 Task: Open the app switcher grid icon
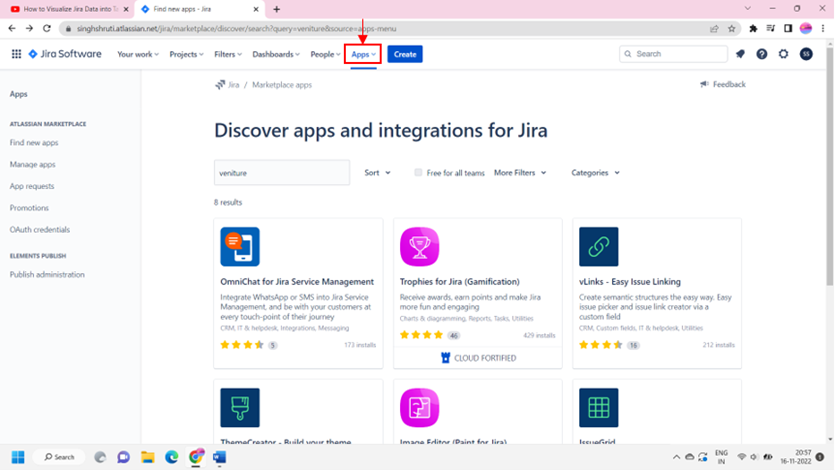coord(17,54)
